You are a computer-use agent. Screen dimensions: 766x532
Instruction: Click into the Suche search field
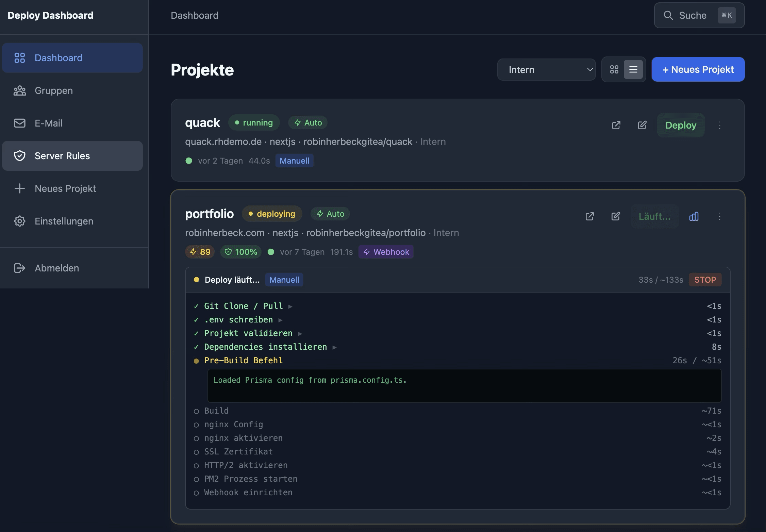point(694,15)
